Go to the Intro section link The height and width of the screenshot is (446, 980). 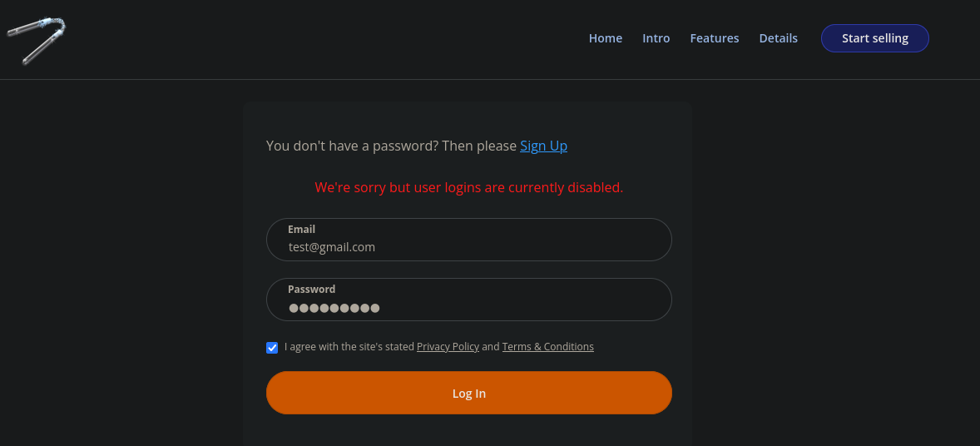[656, 38]
